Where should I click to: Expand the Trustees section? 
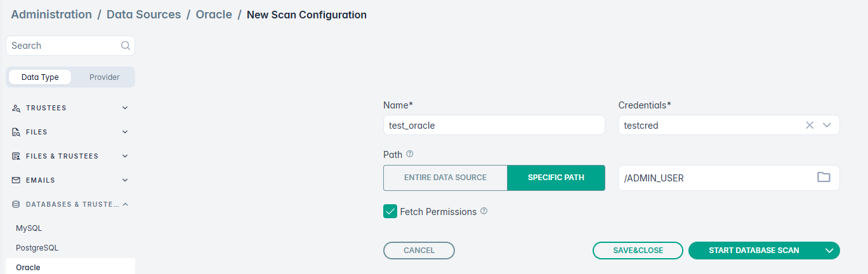click(x=125, y=108)
